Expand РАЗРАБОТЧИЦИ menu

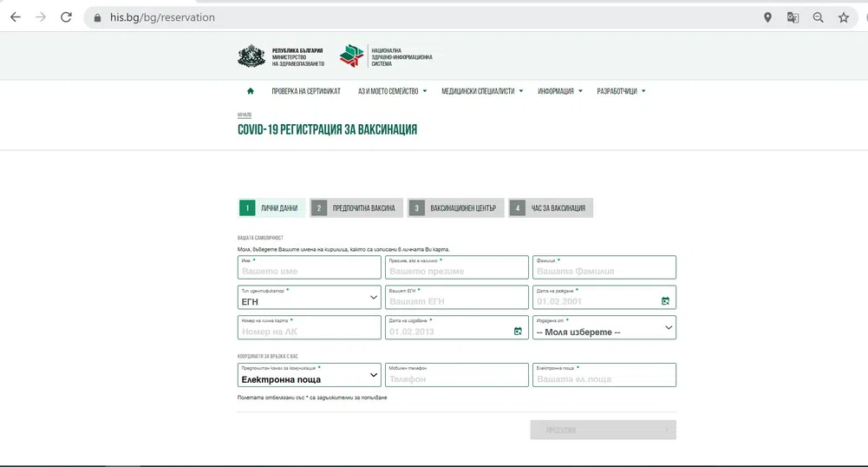pos(621,91)
